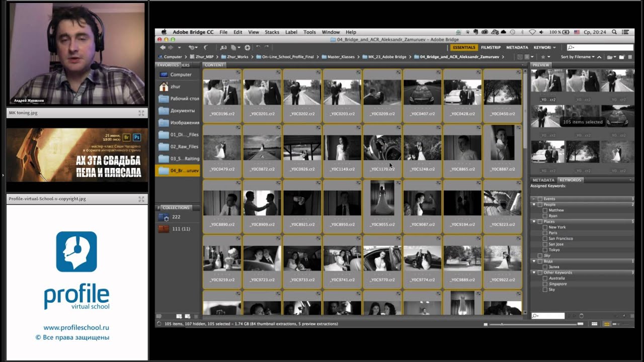Click Get Photos from Camera icon
Image resolution: width=644 pixels, height=362 pixels.
coord(223,47)
